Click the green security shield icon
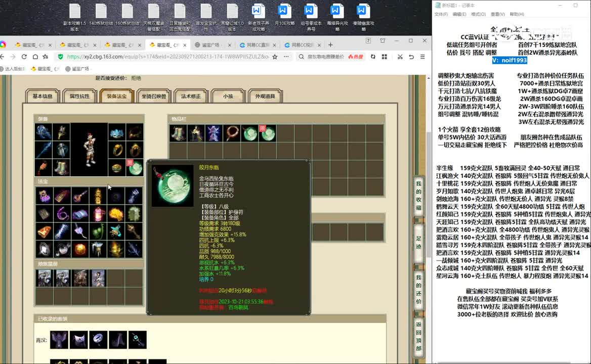The width and height of the screenshot is (591, 364). point(60,57)
